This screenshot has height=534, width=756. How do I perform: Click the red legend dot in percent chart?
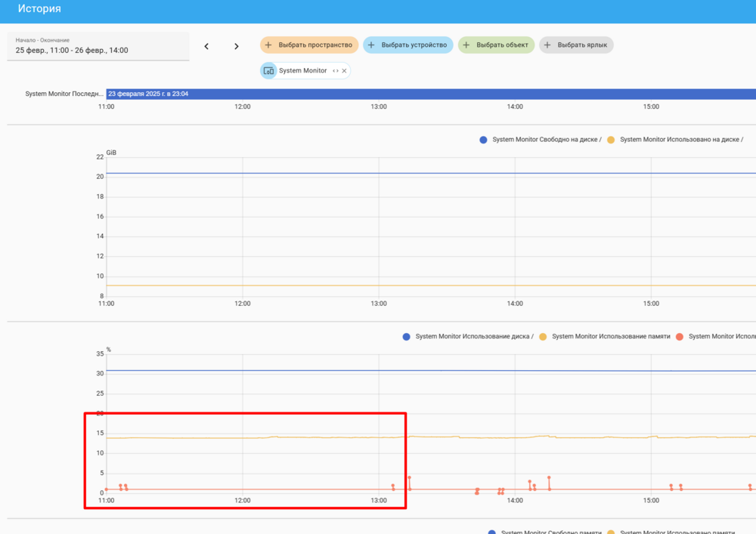[x=679, y=336]
